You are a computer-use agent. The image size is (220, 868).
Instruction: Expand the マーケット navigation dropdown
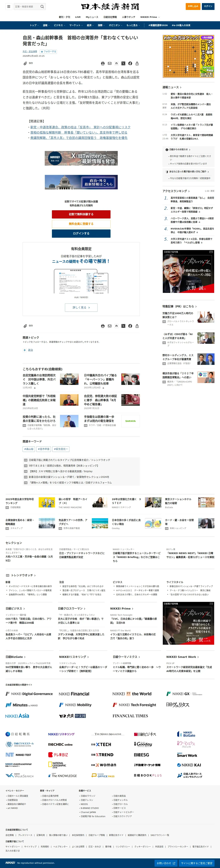pyautogui.click(x=76, y=25)
